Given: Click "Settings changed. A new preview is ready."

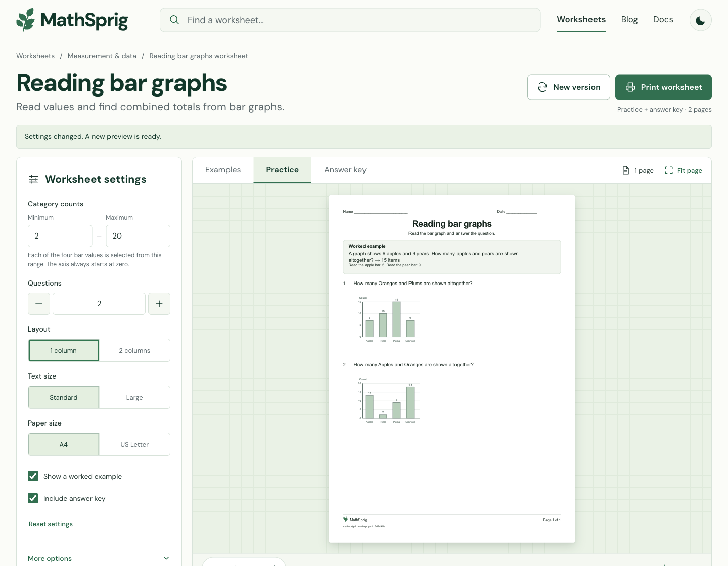Looking at the screenshot, I should coord(93,136).
